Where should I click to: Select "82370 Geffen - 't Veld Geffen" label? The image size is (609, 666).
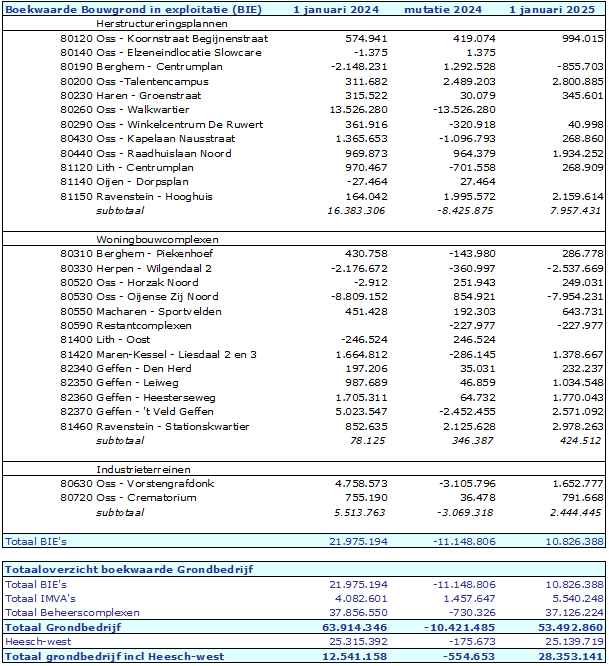point(137,412)
